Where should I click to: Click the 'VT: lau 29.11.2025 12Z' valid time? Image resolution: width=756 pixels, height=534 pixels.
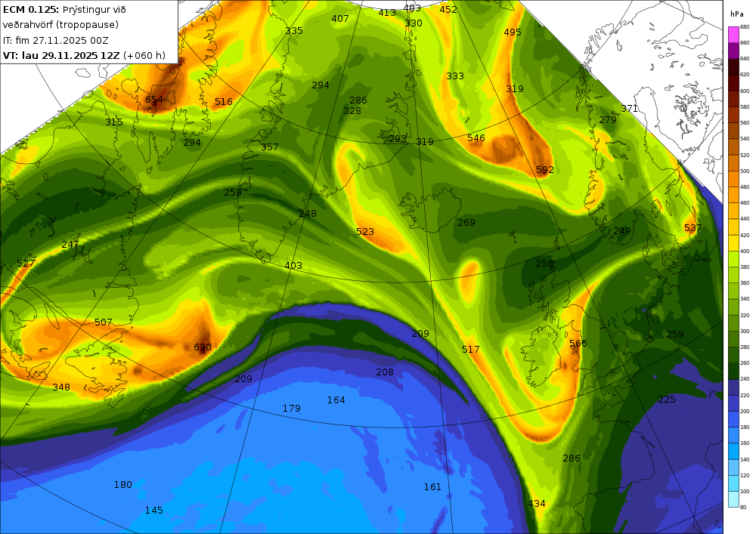61,55
